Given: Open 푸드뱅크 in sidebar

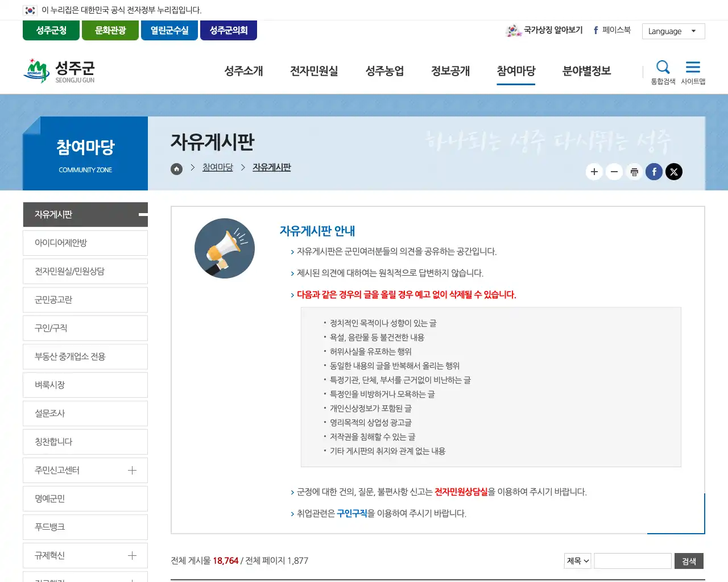Looking at the screenshot, I should coord(85,527).
